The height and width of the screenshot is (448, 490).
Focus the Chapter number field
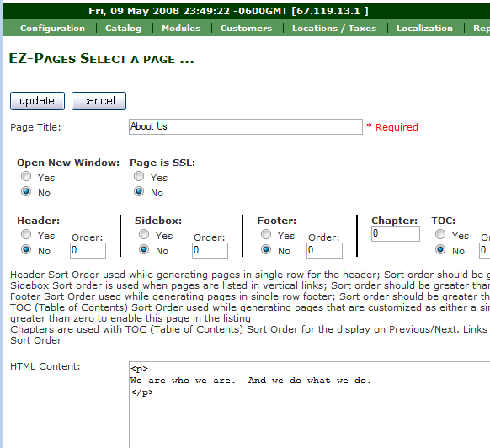click(396, 233)
